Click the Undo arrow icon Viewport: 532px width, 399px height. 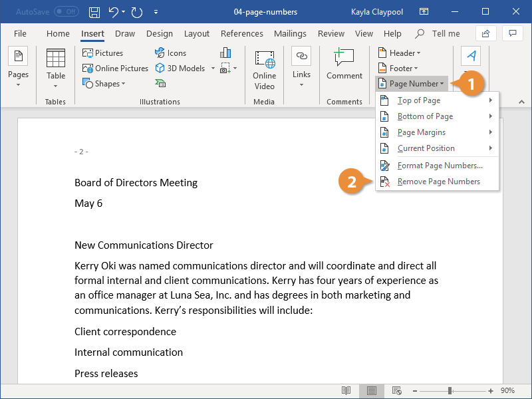[x=114, y=12]
